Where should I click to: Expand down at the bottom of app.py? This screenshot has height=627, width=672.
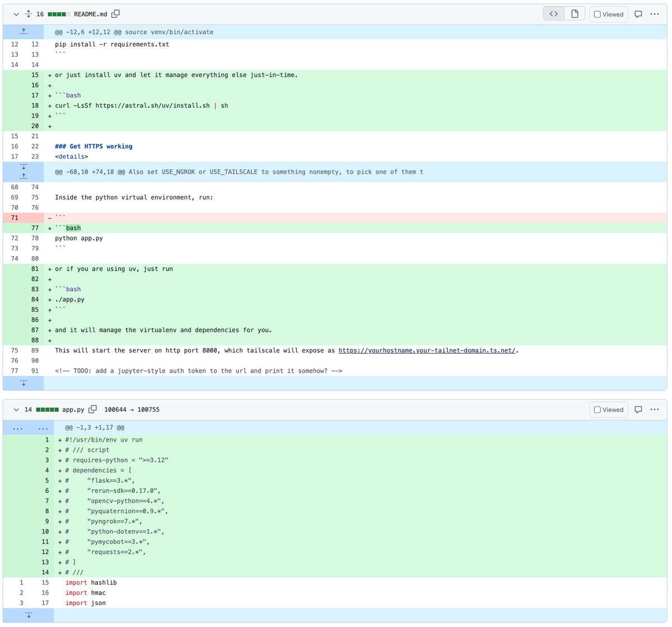pos(29,615)
